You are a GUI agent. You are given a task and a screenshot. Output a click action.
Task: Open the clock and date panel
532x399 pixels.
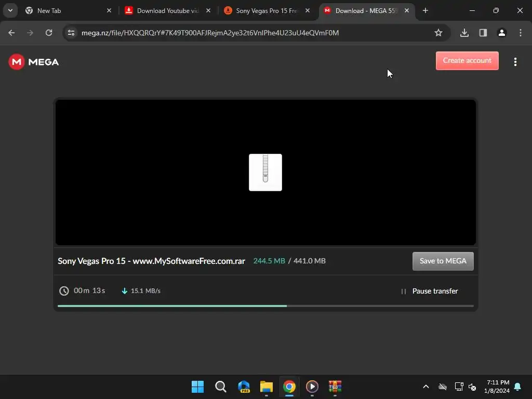coord(497,387)
